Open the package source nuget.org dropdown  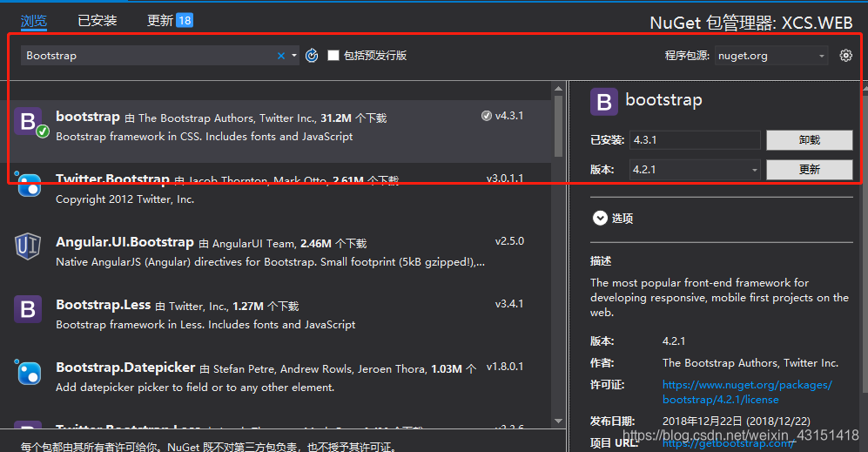coord(771,56)
